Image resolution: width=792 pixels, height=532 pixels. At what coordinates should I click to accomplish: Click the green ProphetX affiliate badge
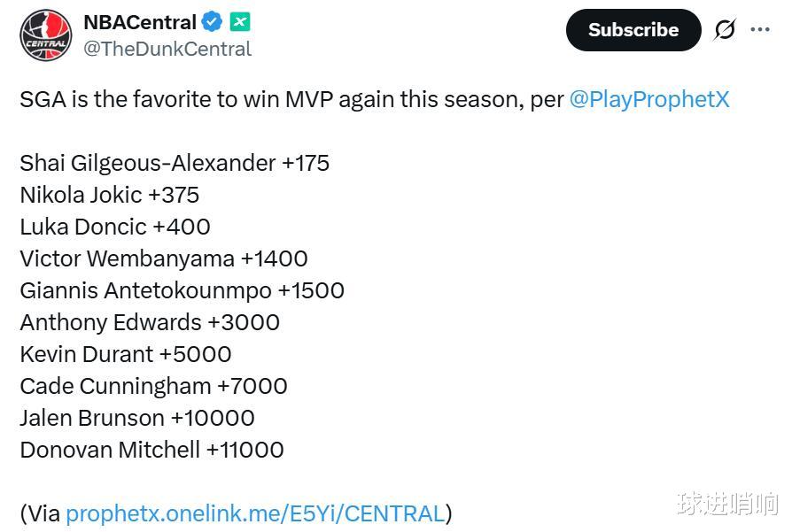click(x=240, y=22)
